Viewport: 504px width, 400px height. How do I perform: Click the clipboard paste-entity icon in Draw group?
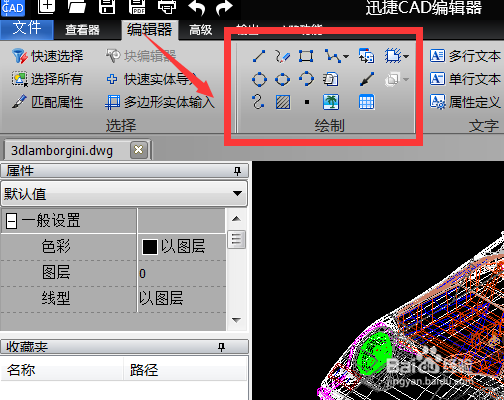[330, 79]
